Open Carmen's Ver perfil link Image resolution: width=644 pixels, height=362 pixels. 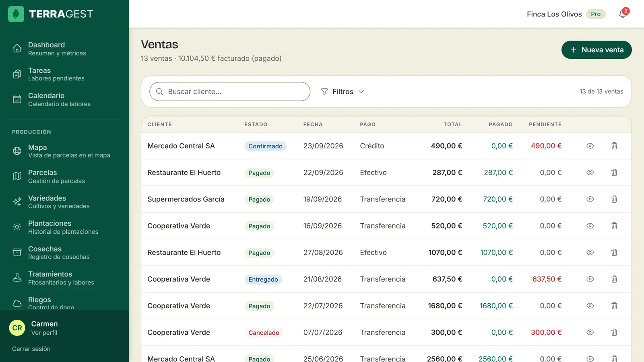[44, 333]
